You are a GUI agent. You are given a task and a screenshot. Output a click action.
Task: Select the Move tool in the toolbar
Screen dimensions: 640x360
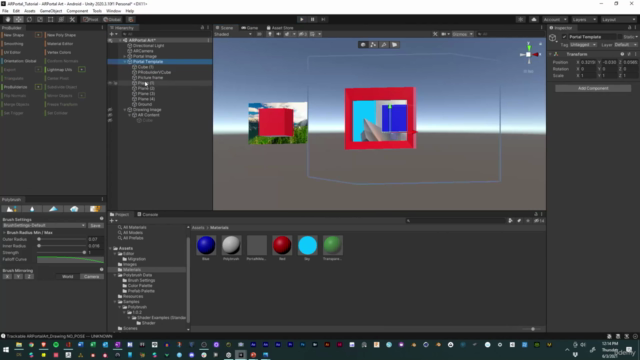pyautogui.click(x=18, y=20)
